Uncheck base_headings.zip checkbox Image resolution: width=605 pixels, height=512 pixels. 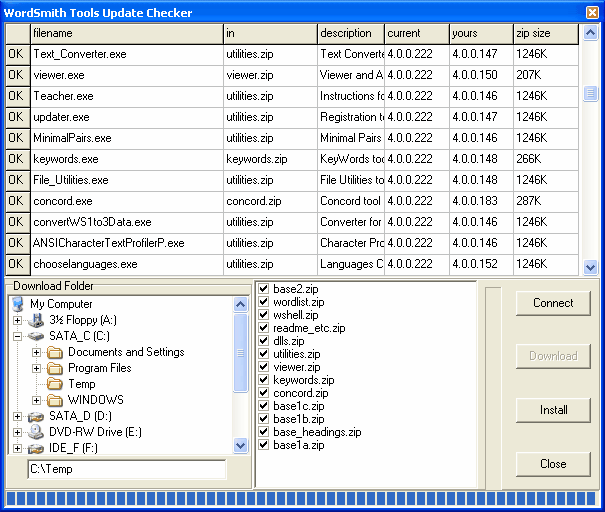pyautogui.click(x=264, y=432)
